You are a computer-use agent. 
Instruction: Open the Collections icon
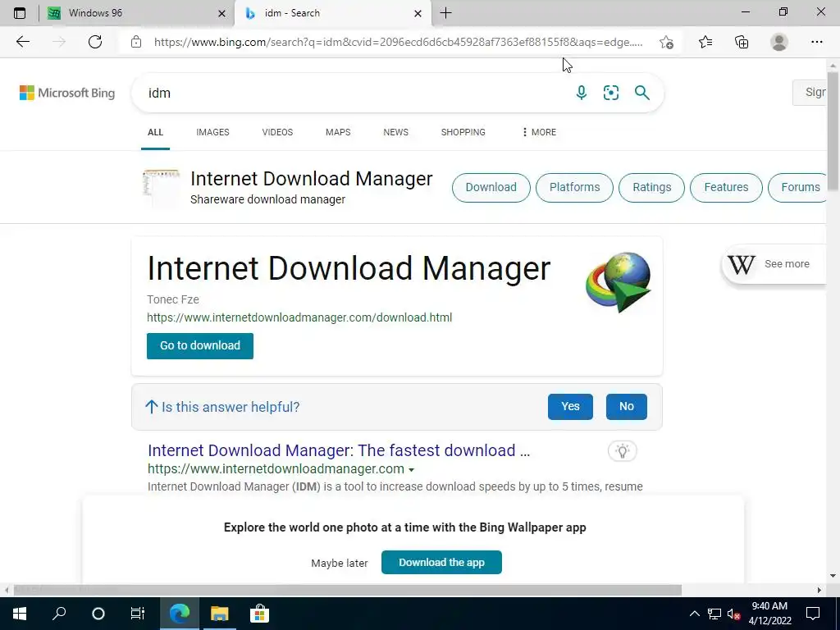click(742, 42)
